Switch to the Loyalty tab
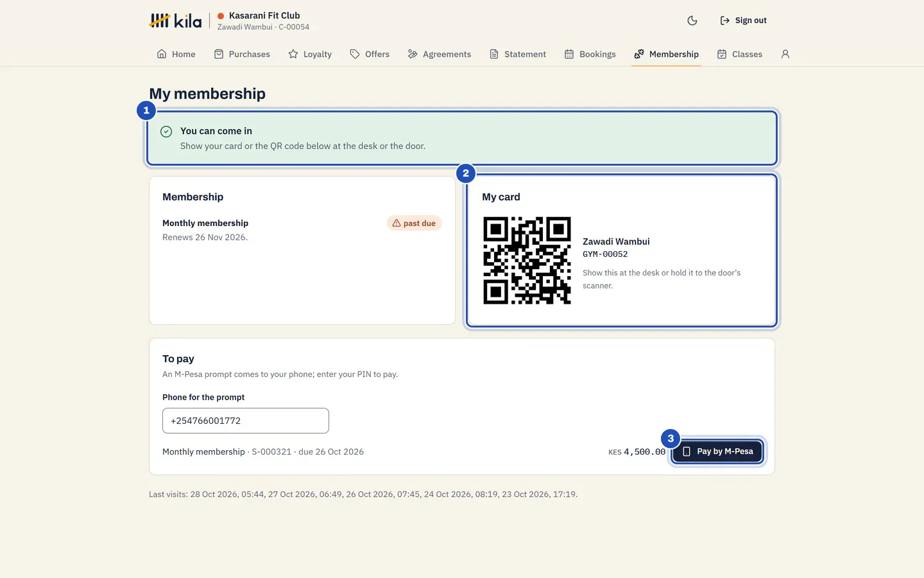Screen dimensions: 924x578 pos(310,54)
